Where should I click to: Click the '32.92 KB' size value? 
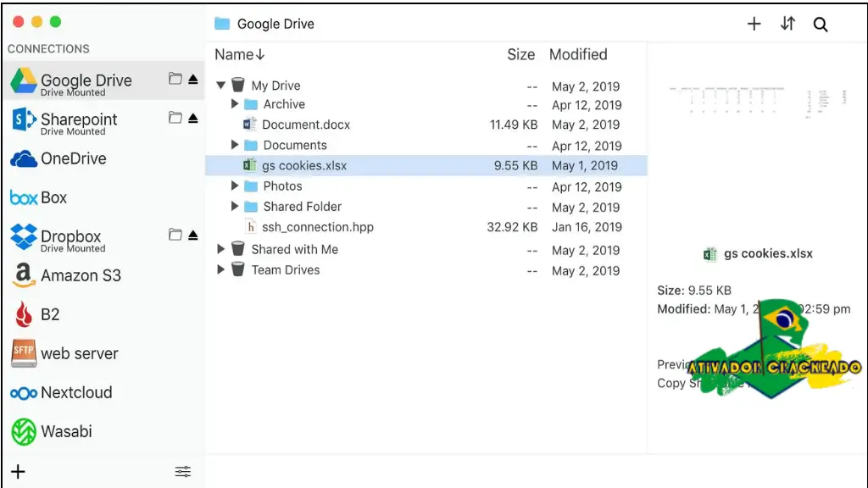coord(512,227)
